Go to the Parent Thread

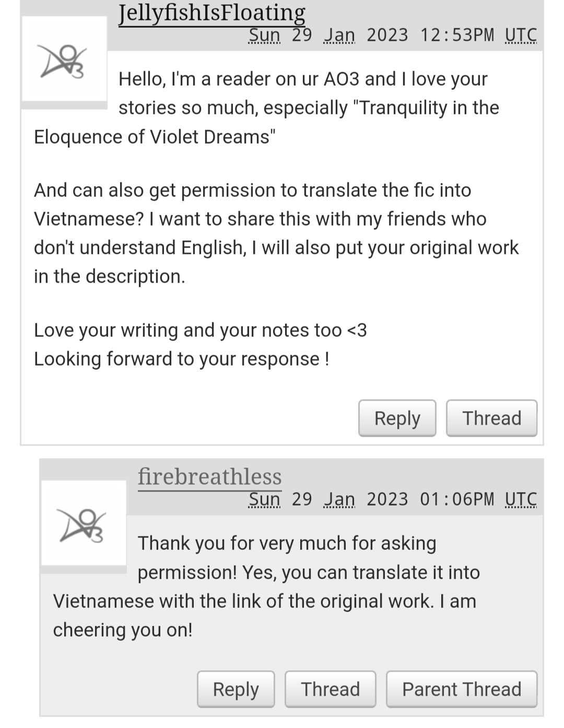[462, 689]
